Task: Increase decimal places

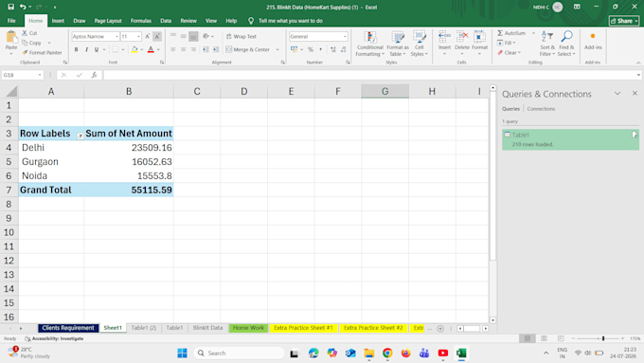Action: [333, 49]
